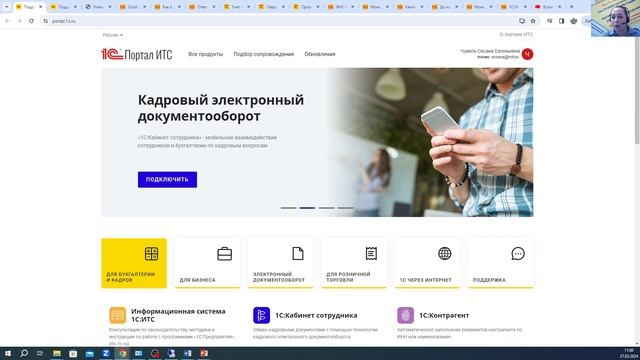The image size is (640, 360).
Task: Select the third banner slide indicator
Action: coord(326,208)
